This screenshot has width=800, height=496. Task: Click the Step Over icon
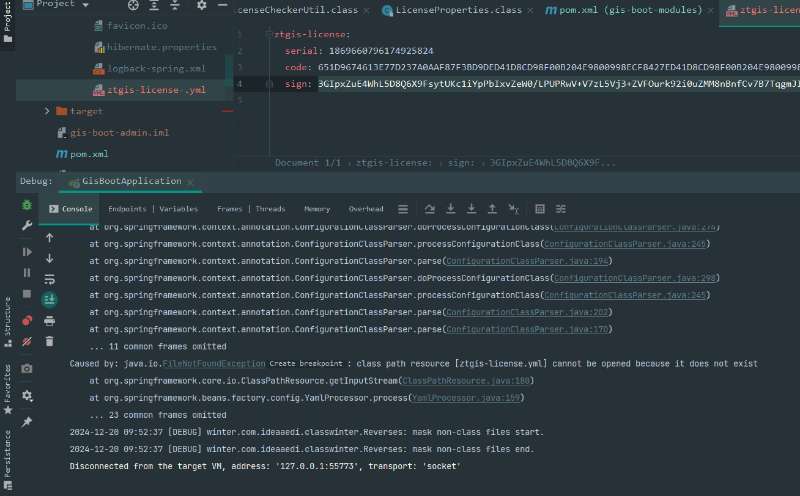[x=429, y=209]
